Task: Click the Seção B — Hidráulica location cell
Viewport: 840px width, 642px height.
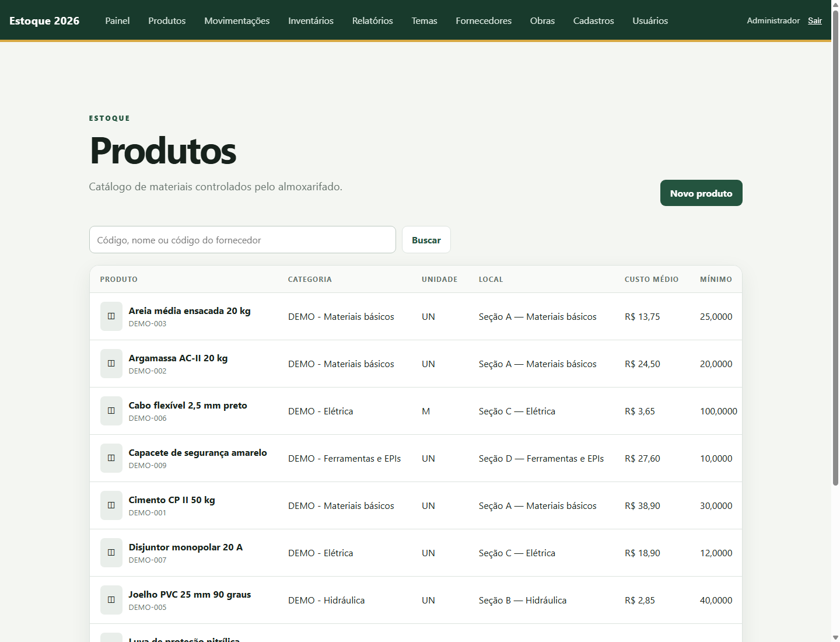Action: [x=523, y=600]
